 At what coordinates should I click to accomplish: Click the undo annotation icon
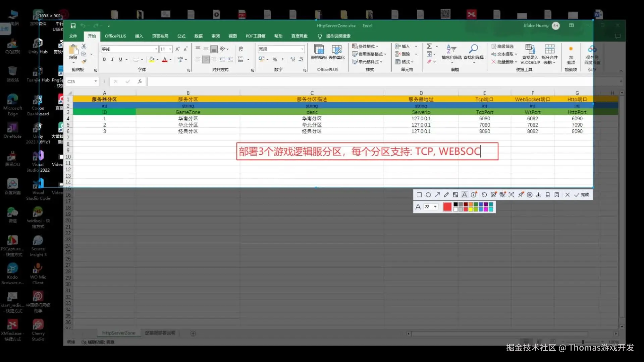tap(484, 195)
